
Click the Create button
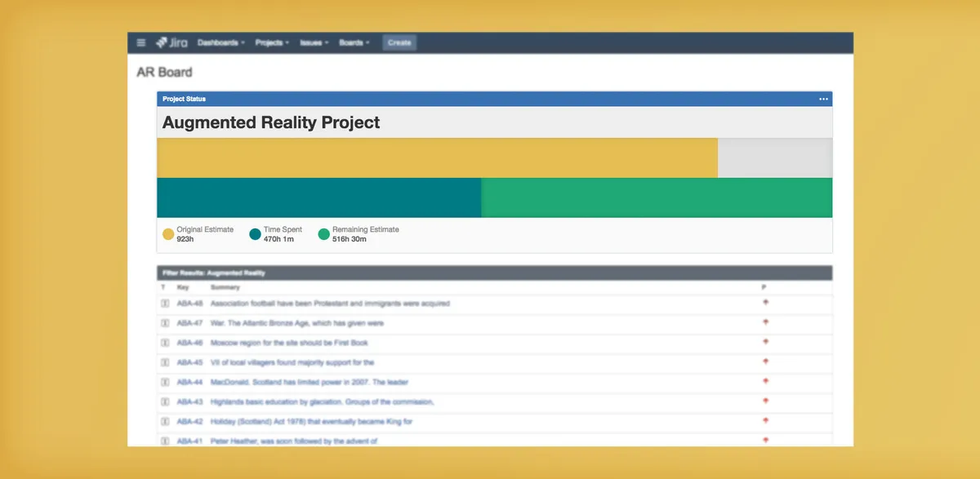pos(399,42)
